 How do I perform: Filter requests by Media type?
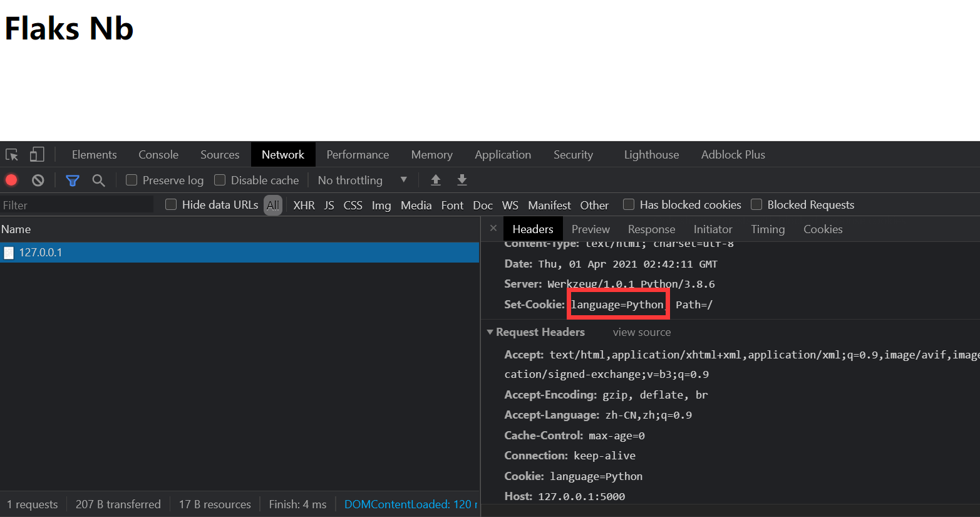tap(416, 205)
